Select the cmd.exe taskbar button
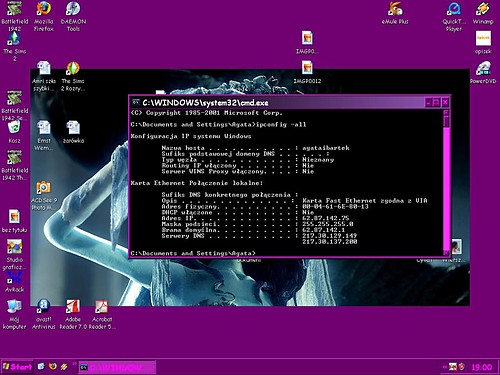 tap(117, 367)
